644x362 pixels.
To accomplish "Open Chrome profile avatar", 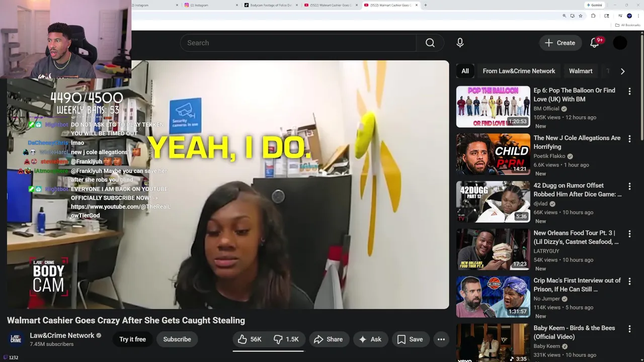I will pyautogui.click(x=629, y=16).
